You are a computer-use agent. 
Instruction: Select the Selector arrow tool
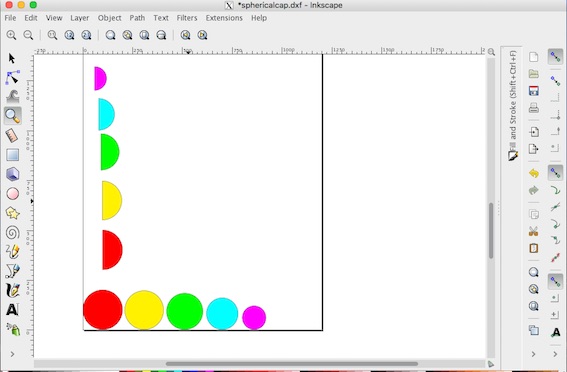pos(12,58)
